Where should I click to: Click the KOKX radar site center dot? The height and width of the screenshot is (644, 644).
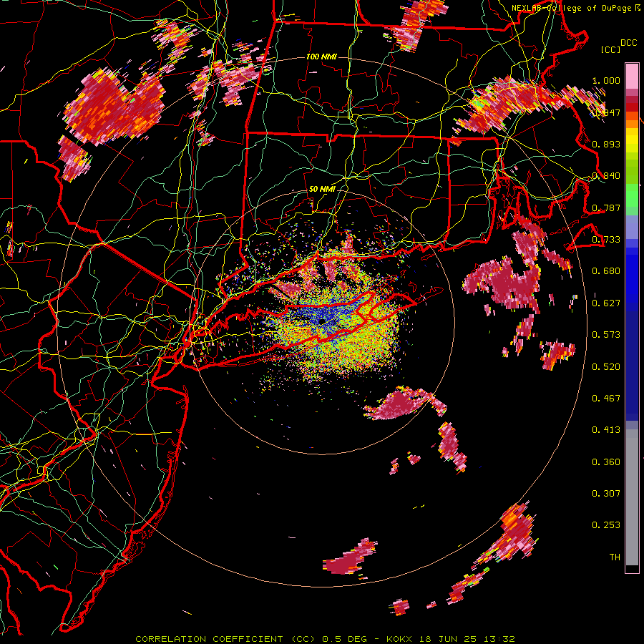[x=323, y=321]
